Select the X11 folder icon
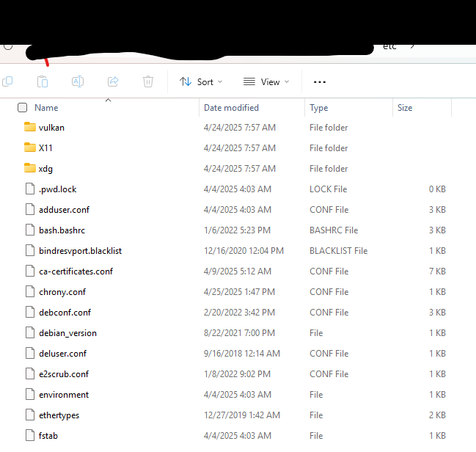Image resolution: width=476 pixels, height=452 pixels. pos(30,147)
